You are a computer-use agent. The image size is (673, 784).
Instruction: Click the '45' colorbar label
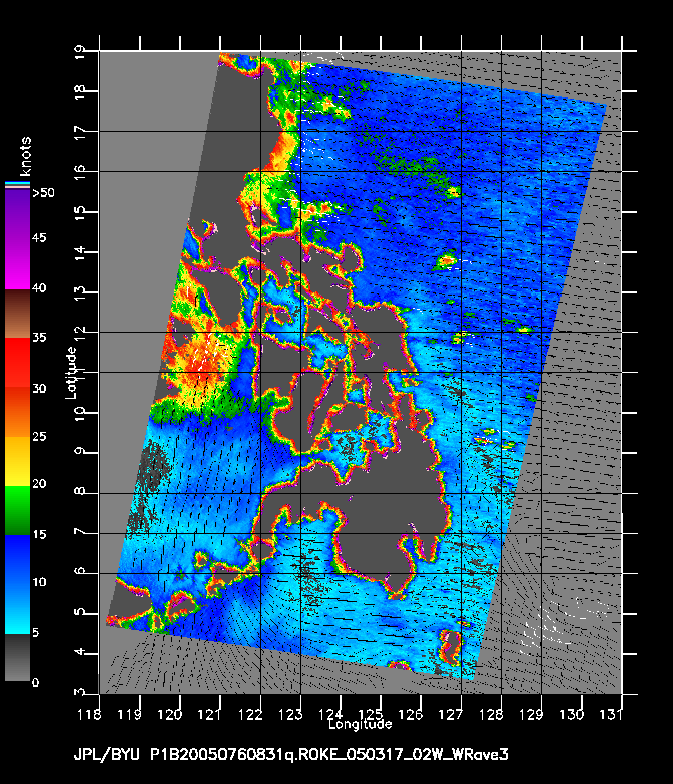[x=39, y=237]
